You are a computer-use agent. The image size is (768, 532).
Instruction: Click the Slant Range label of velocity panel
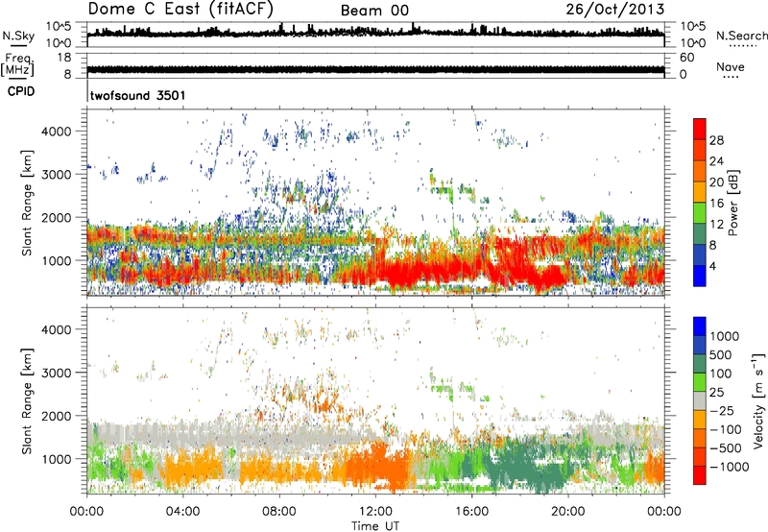pos(27,401)
